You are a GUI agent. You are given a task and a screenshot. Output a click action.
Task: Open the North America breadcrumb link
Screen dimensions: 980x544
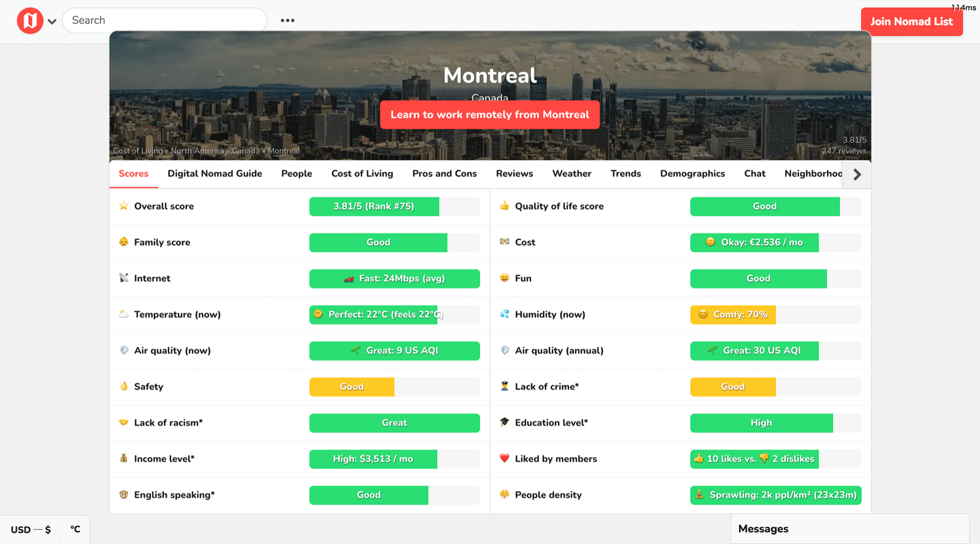[x=197, y=151]
